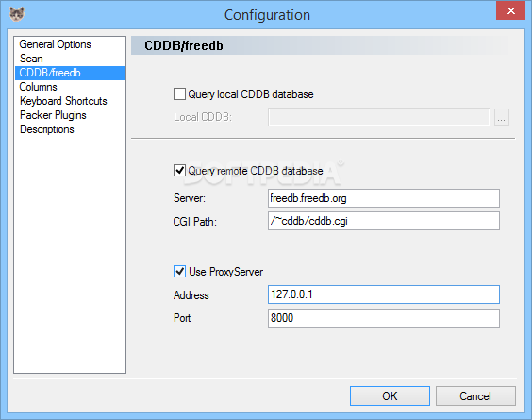The height and width of the screenshot is (420, 532).
Task: Click the Port label
Action: (x=182, y=318)
